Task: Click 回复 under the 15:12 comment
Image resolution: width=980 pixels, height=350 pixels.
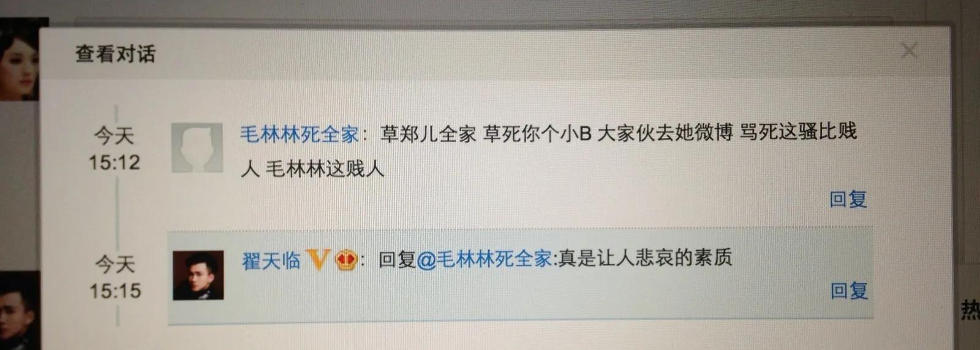Action: pos(848,199)
